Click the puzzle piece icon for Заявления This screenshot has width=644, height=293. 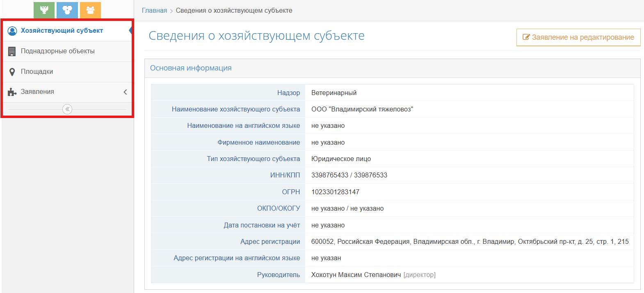point(12,92)
